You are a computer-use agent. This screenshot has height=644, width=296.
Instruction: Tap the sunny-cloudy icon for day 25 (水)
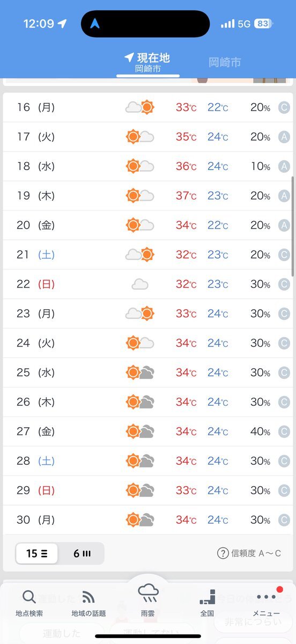pos(140,372)
